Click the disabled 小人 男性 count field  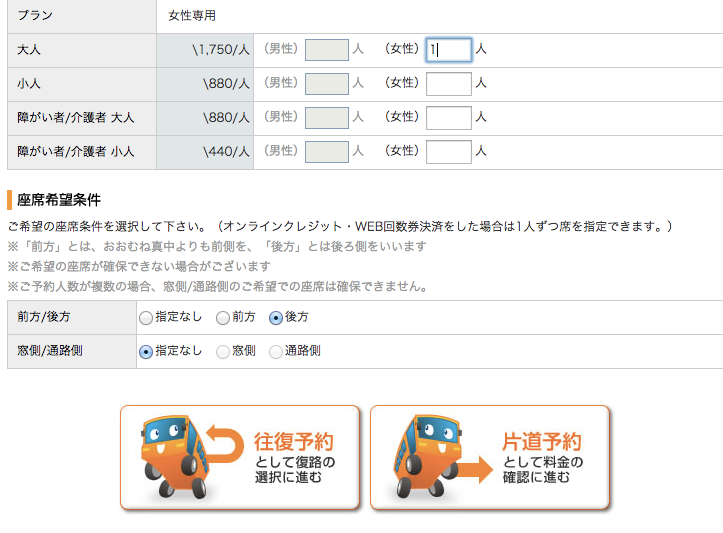327,84
